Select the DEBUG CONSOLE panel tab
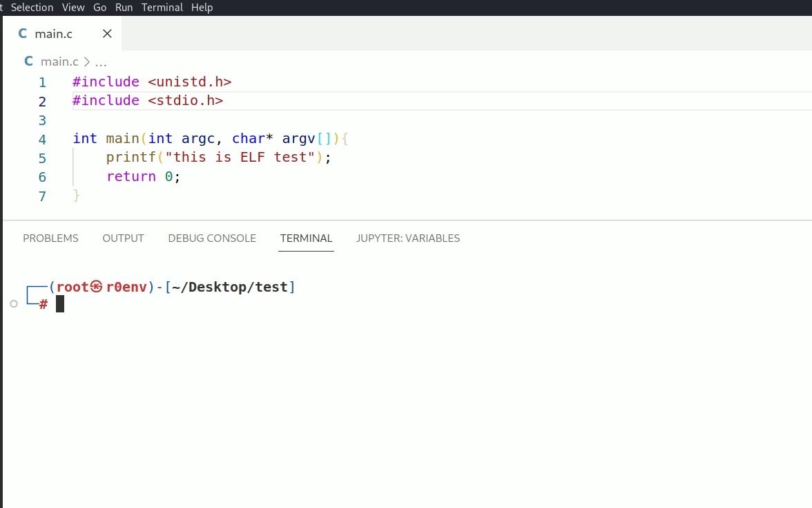 click(x=212, y=238)
